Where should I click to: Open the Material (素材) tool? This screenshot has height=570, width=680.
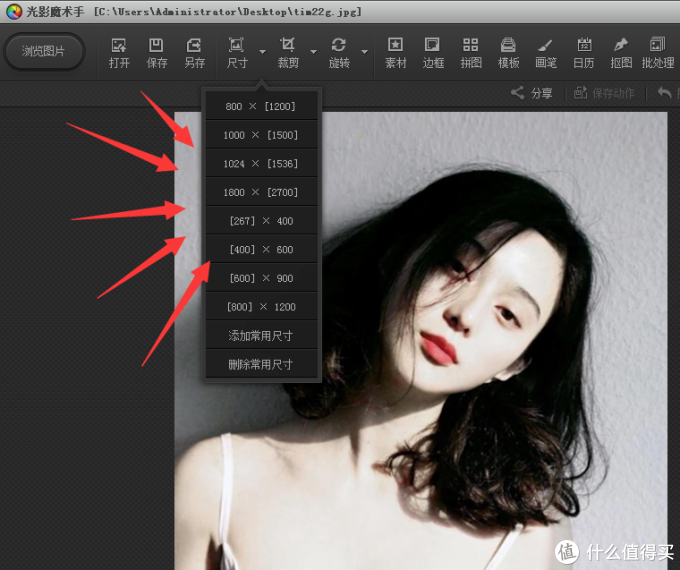coord(395,52)
